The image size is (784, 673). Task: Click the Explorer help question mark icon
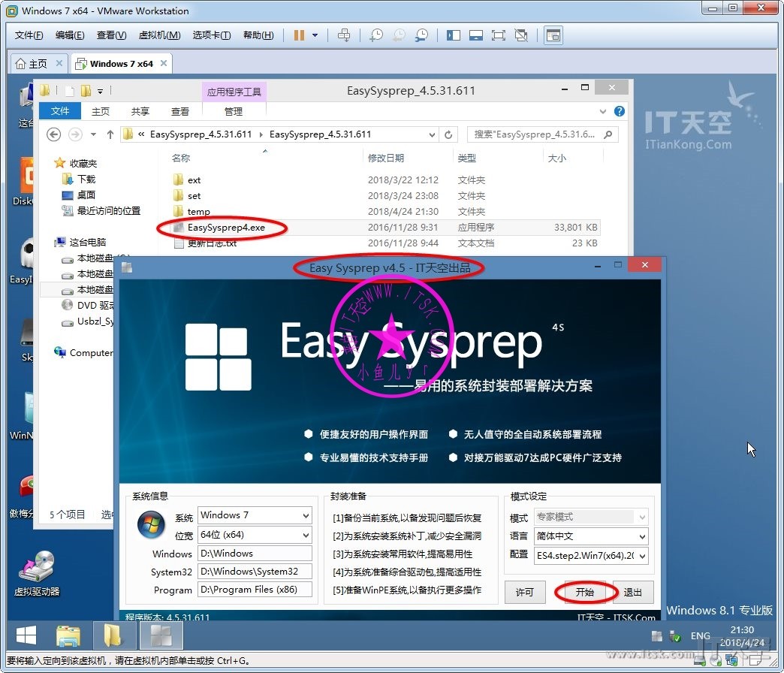(620, 111)
